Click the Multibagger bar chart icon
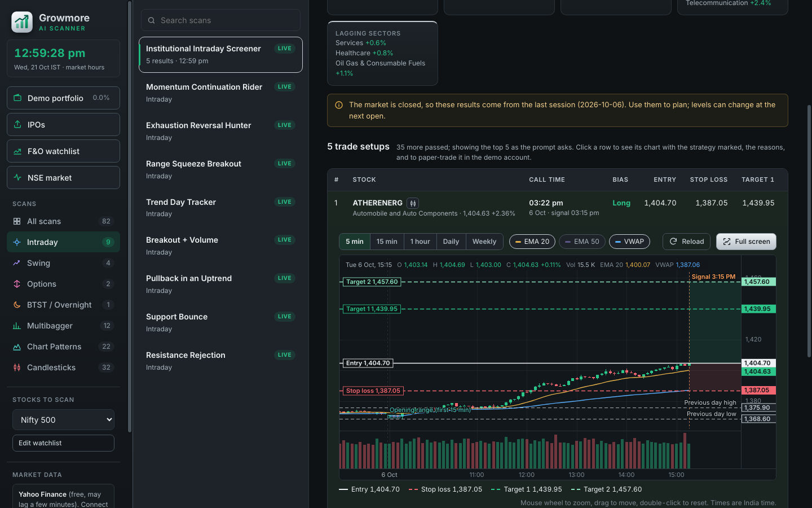Viewport: 812px width, 508px height. click(x=17, y=326)
